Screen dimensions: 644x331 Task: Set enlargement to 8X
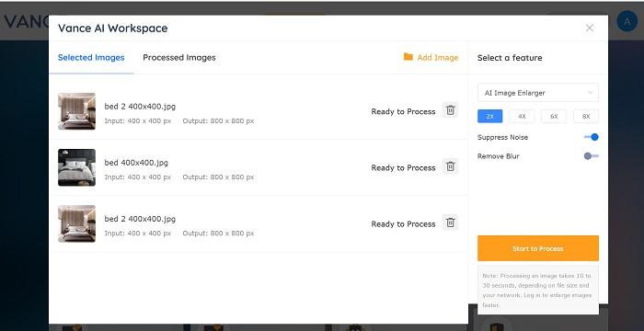[x=586, y=117]
